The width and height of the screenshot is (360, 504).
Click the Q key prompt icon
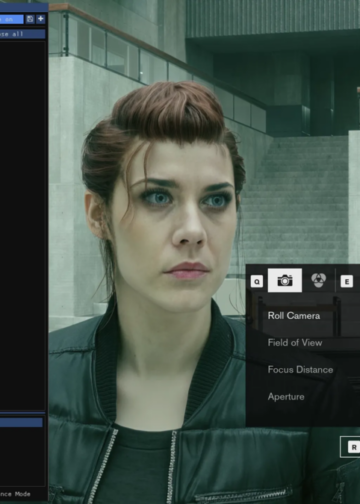coord(257,282)
